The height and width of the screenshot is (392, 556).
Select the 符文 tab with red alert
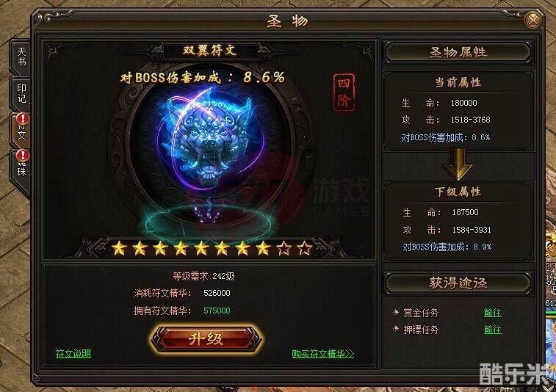click(21, 130)
